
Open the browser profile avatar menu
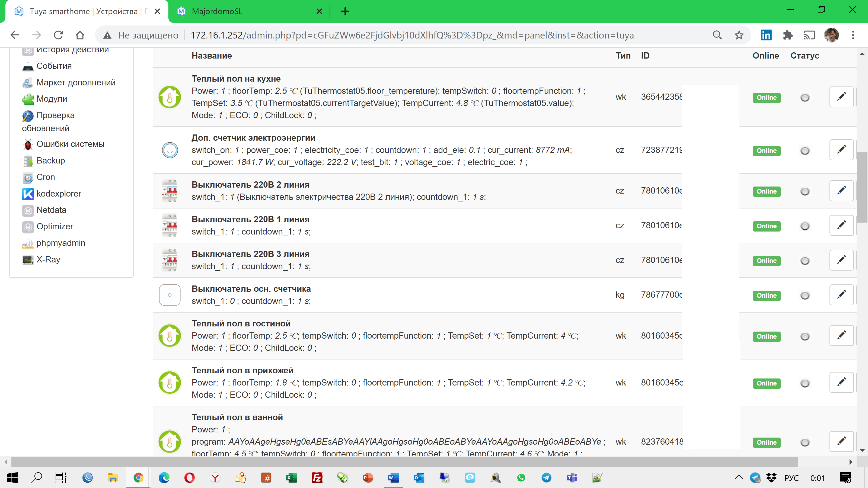point(832,35)
